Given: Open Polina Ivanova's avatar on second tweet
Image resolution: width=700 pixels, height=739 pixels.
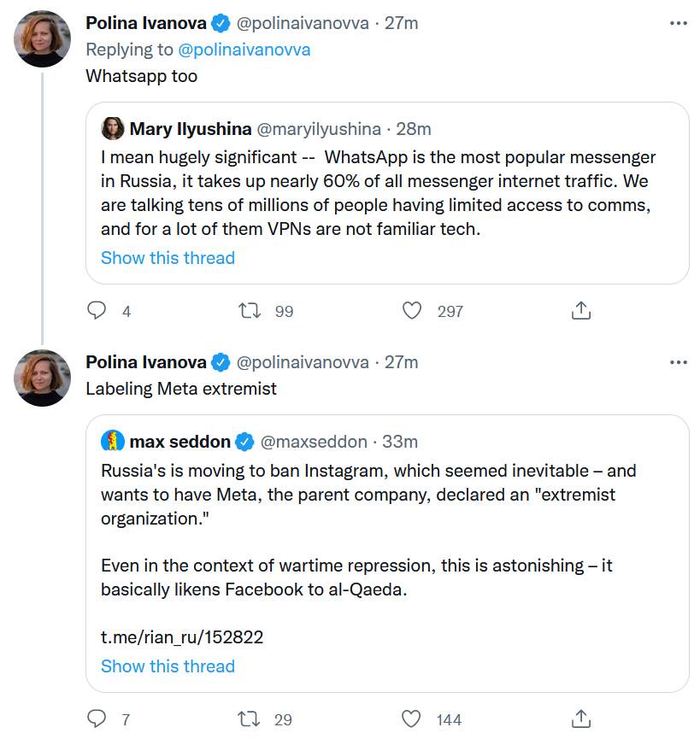Looking at the screenshot, I should (43, 378).
